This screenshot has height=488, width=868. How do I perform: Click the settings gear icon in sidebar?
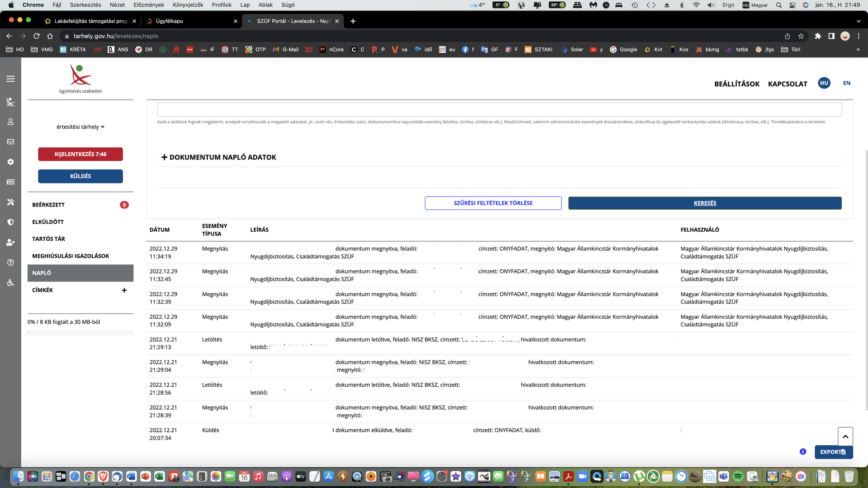tap(10, 162)
